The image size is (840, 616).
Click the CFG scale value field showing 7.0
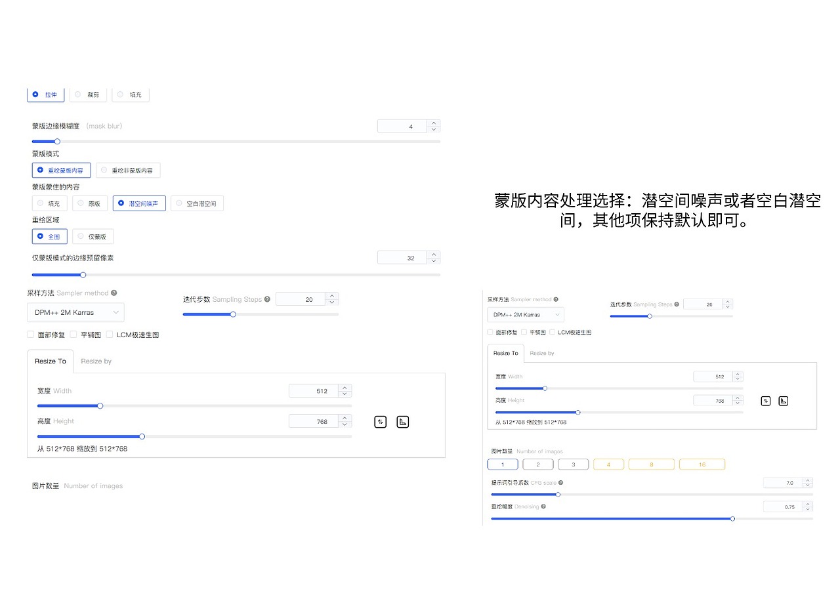point(783,483)
